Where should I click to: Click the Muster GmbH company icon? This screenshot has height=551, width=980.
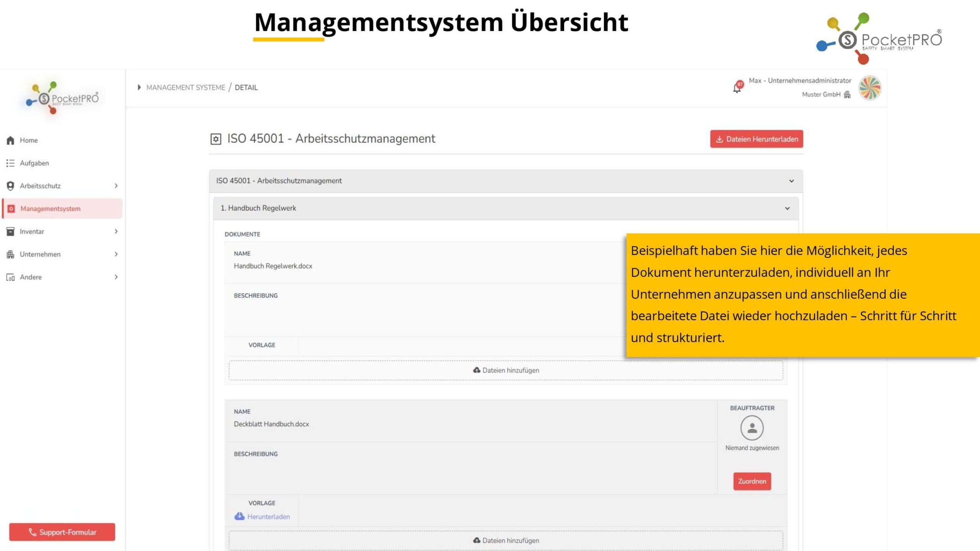(847, 95)
